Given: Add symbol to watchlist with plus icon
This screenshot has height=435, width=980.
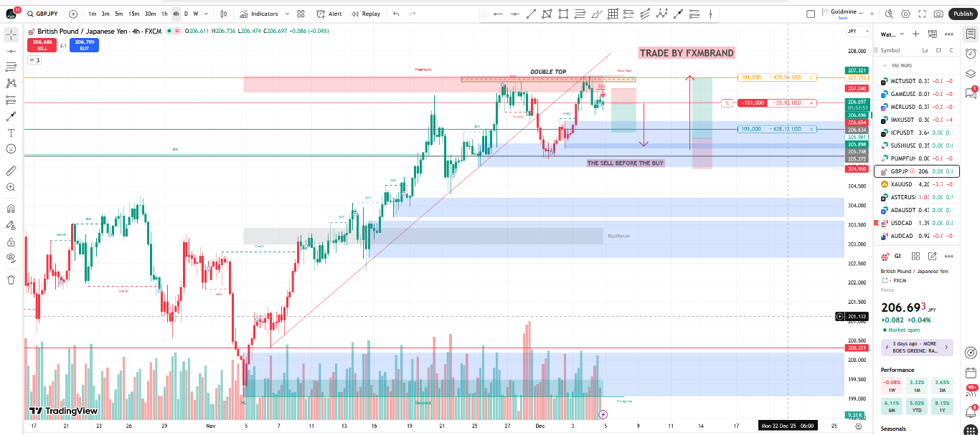Looking at the screenshot, I should 915,34.
